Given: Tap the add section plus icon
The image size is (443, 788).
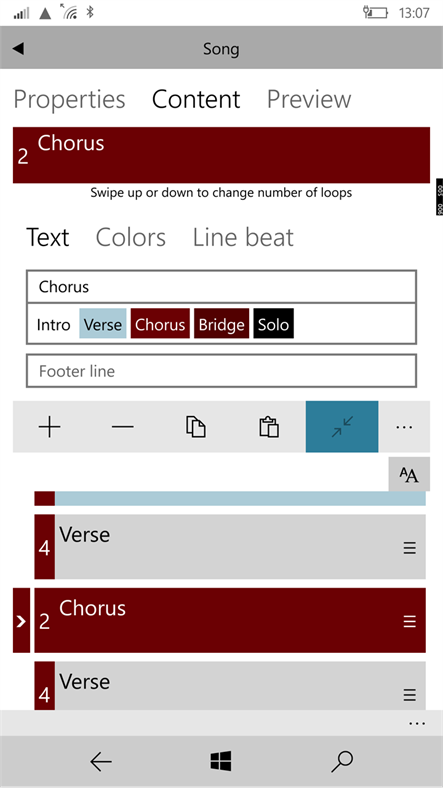Looking at the screenshot, I should coord(49,427).
